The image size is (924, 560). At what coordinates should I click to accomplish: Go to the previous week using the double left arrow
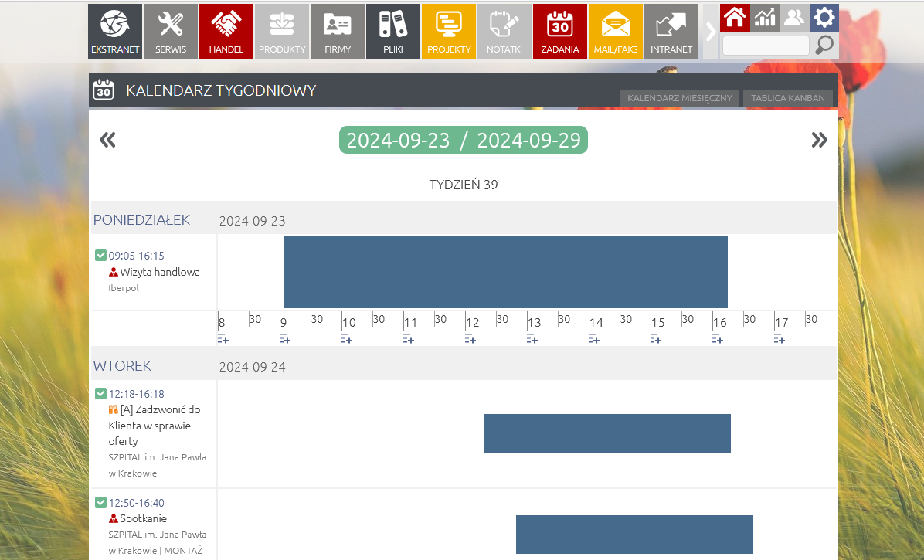(x=107, y=140)
